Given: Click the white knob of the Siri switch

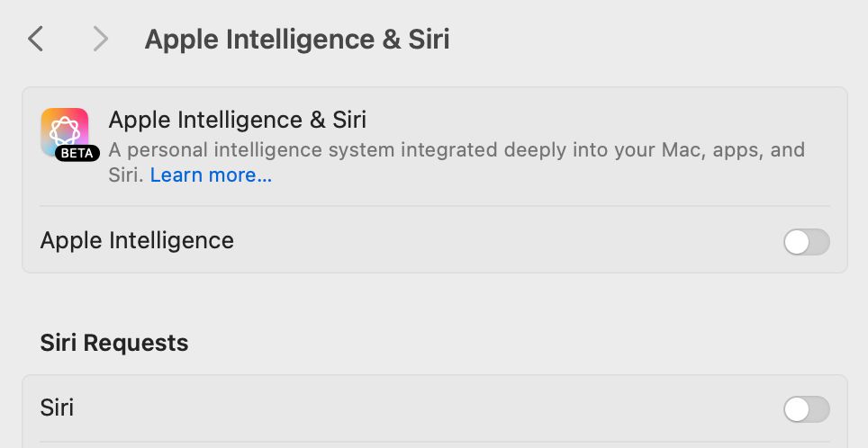Looking at the screenshot, I should [797, 410].
